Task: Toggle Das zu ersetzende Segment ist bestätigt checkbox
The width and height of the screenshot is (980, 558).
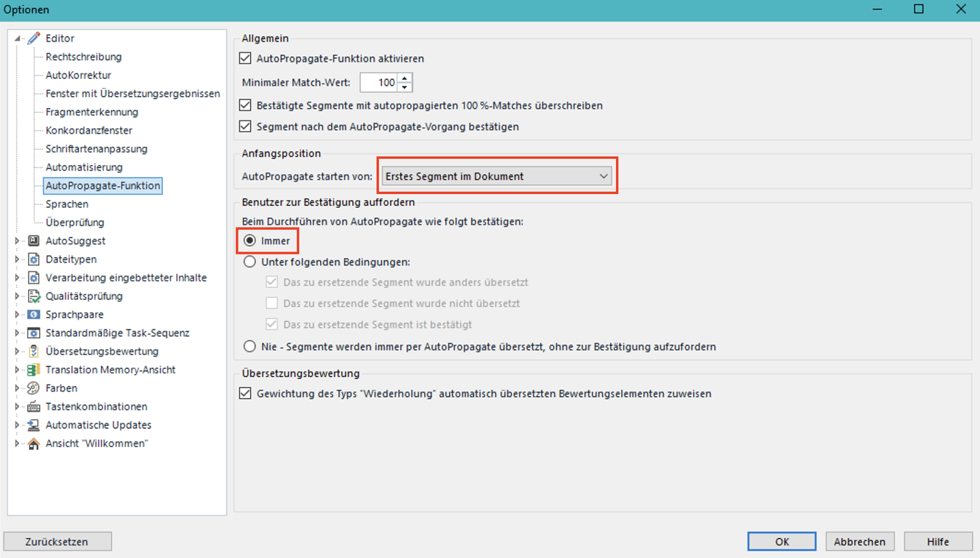Action: (272, 324)
